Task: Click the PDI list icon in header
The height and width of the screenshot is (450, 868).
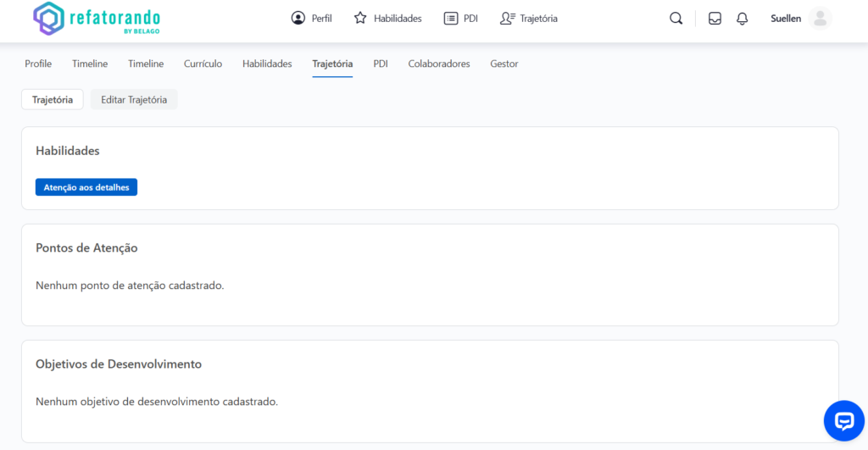Action: click(451, 19)
